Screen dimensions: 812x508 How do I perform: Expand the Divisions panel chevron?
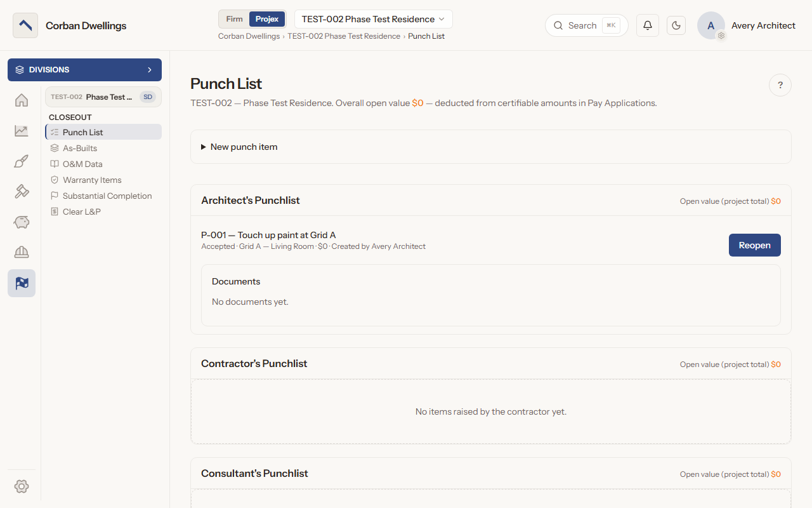150,70
